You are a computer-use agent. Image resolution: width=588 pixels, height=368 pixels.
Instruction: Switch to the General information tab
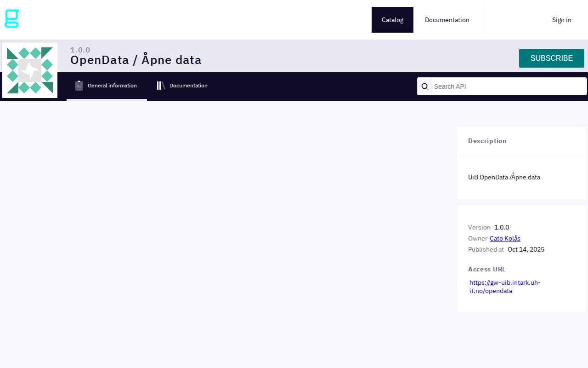click(x=112, y=86)
